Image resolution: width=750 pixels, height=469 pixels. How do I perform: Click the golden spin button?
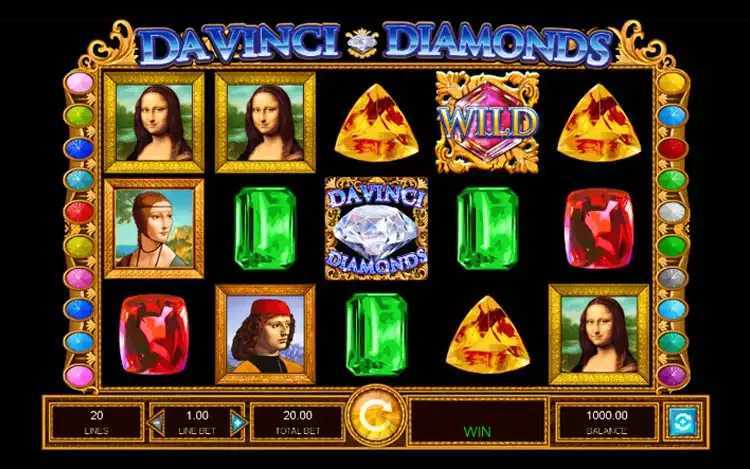[x=375, y=417]
